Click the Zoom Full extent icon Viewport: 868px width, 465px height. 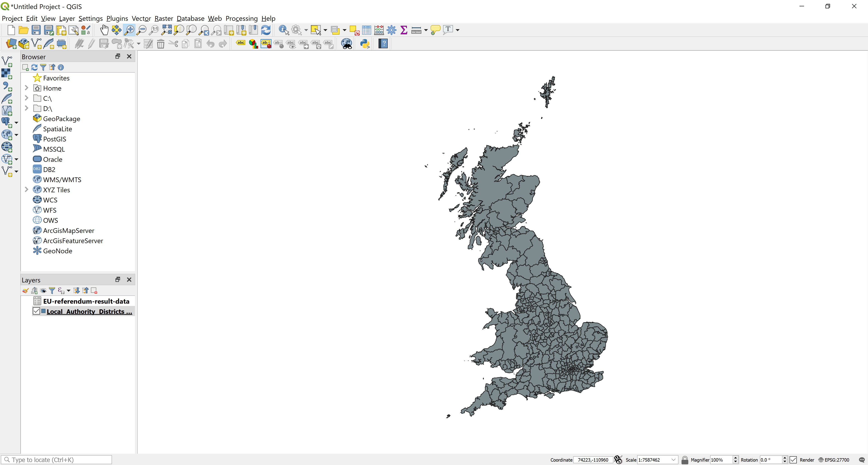click(x=166, y=30)
